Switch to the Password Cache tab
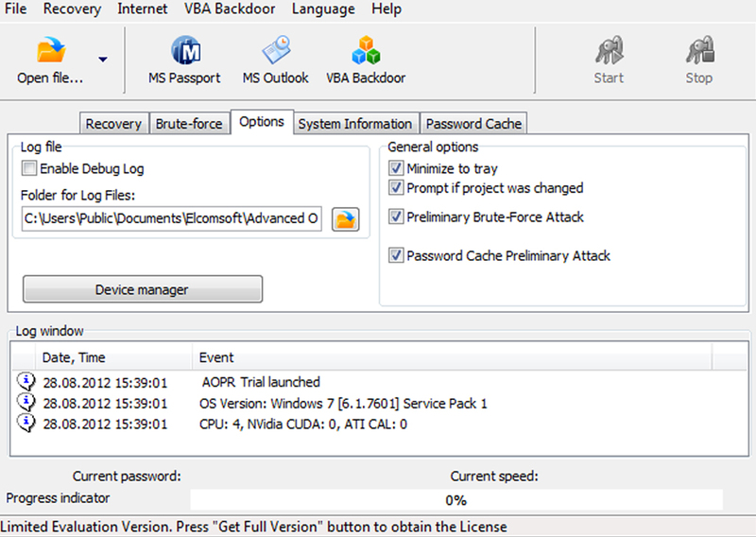This screenshot has height=537, width=756. pyautogui.click(x=473, y=124)
